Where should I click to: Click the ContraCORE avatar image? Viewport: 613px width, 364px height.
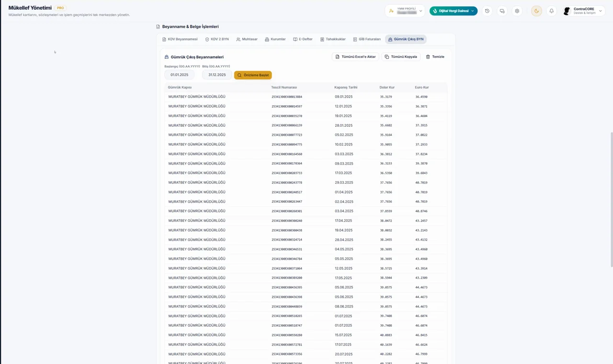point(567,11)
